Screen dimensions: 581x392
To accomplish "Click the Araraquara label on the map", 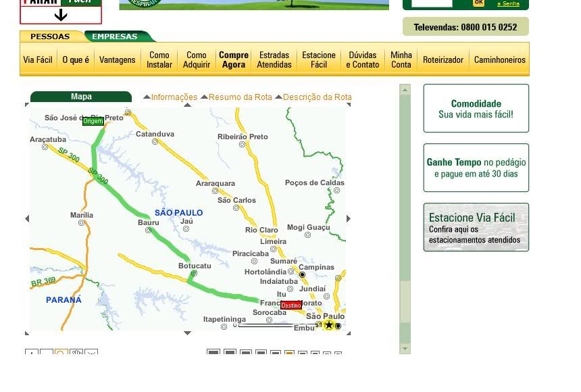I will point(216,183).
